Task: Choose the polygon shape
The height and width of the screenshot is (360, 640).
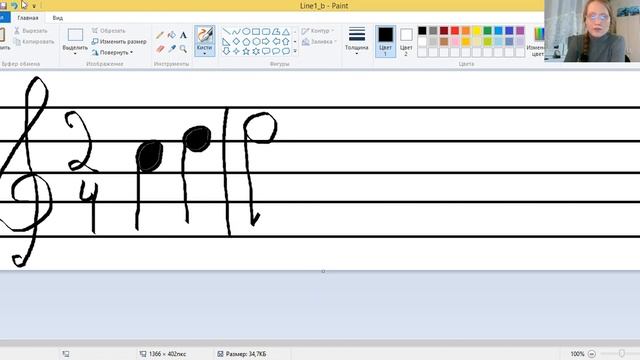Action: point(276,31)
